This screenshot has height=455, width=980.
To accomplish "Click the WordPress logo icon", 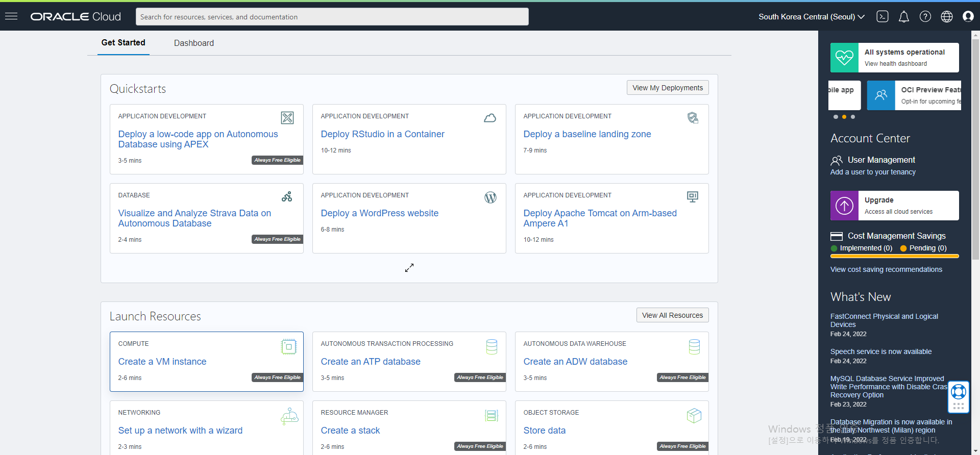I will point(491,197).
